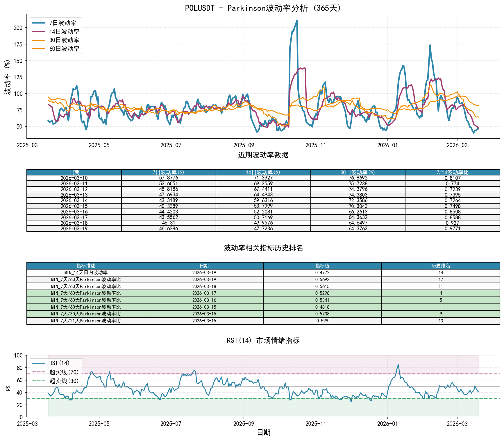The image size is (504, 440).
Task: Select the 7日波动率 value 40.3389
Action: point(169,206)
